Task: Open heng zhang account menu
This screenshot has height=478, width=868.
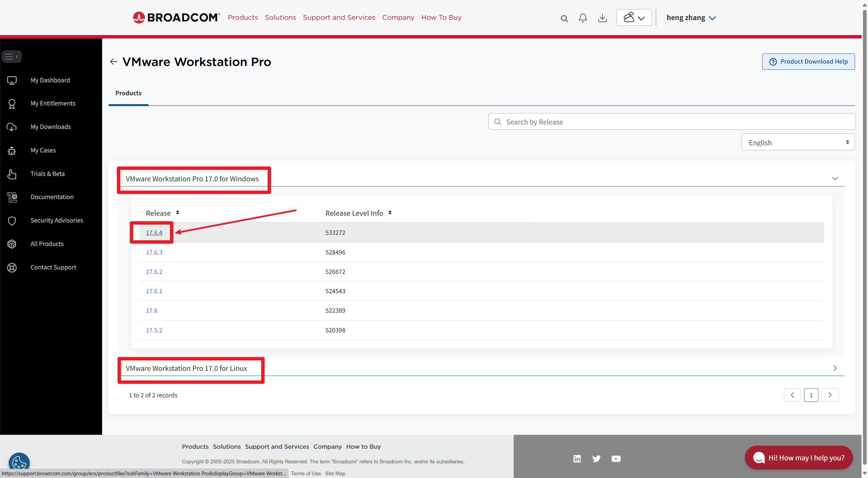Action: click(691, 18)
